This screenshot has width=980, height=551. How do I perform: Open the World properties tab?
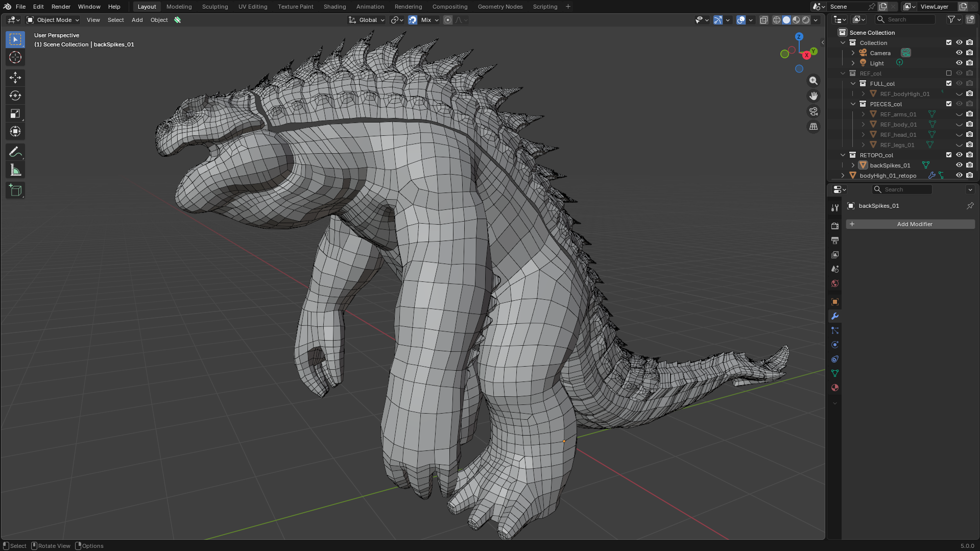pos(835,283)
